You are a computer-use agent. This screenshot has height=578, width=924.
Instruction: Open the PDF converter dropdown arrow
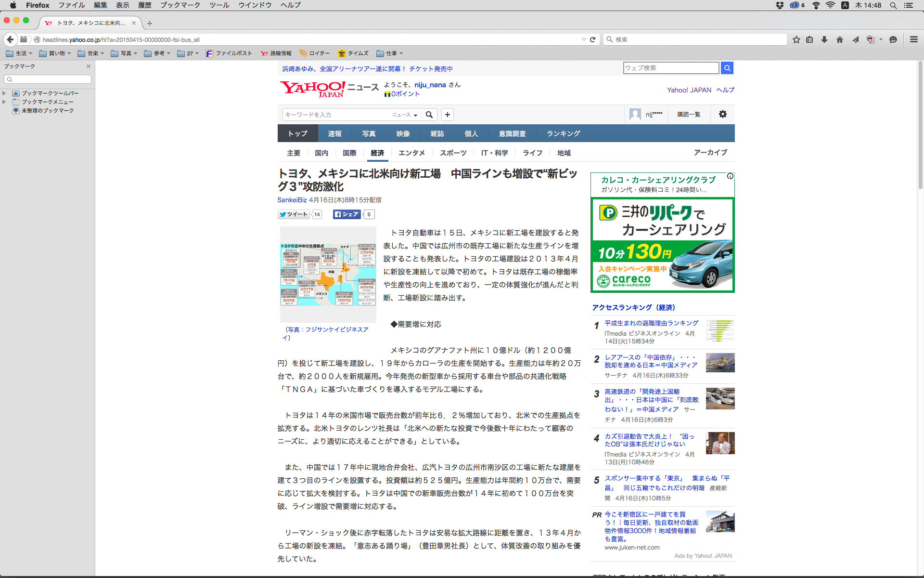point(881,39)
